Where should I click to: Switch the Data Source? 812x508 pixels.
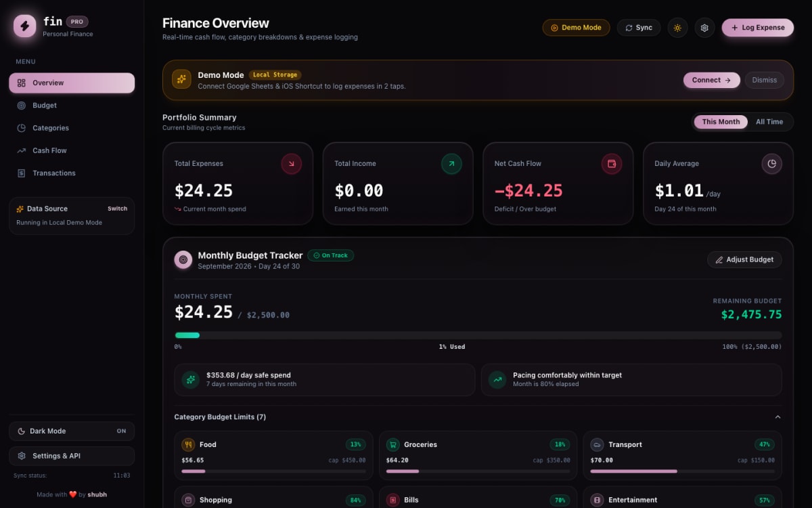(117, 209)
